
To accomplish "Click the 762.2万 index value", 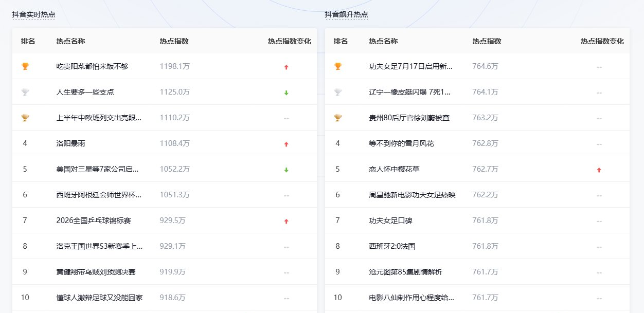I will pyautogui.click(x=486, y=195).
